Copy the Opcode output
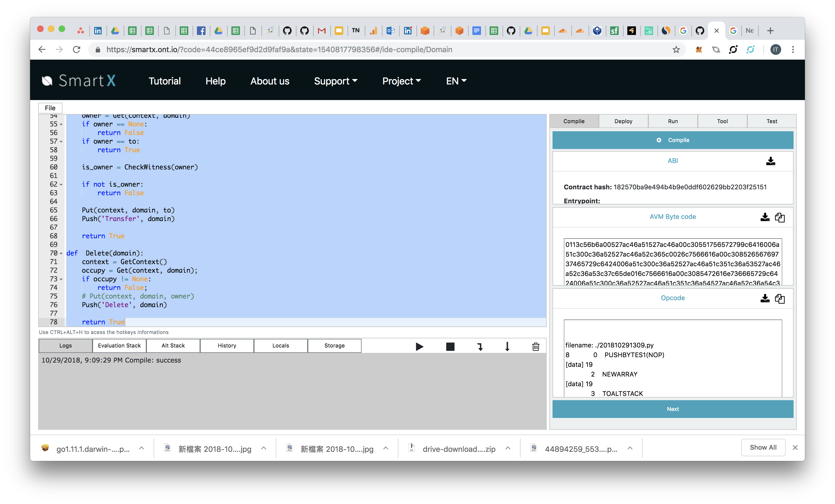The image size is (835, 504). (779, 299)
